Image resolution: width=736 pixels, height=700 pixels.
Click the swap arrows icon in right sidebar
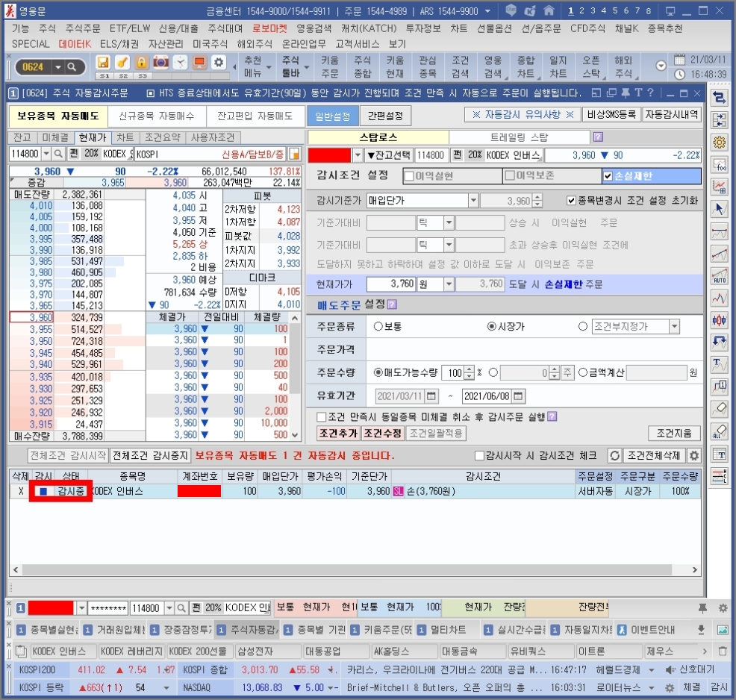coord(719,98)
